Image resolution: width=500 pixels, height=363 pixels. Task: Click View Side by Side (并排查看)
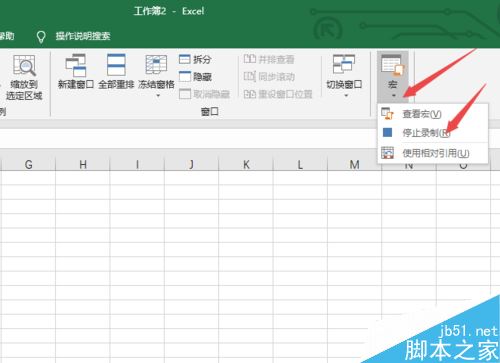point(269,59)
